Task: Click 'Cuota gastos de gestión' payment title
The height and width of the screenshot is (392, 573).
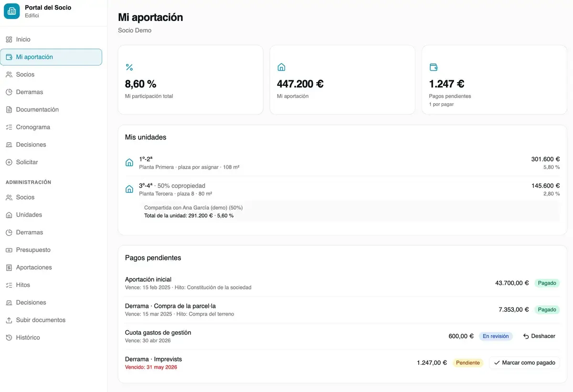Action: point(158,333)
